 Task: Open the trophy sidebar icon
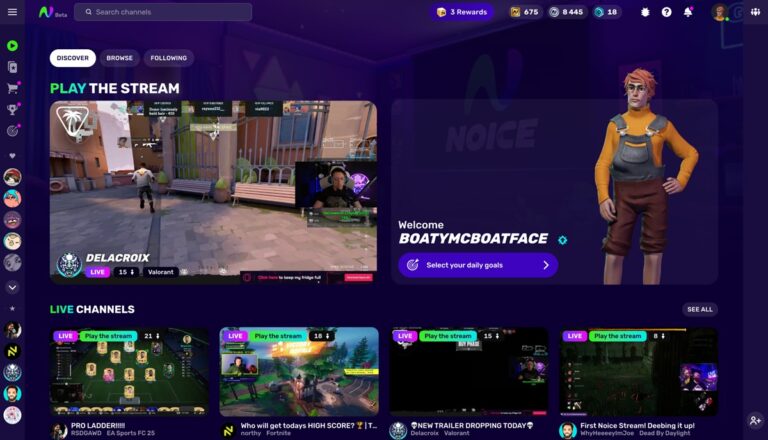(12, 109)
